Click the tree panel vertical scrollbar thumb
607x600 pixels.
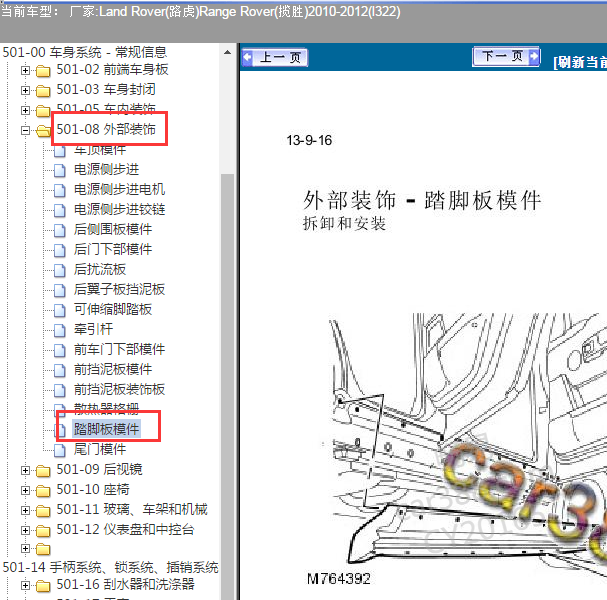[228, 387]
